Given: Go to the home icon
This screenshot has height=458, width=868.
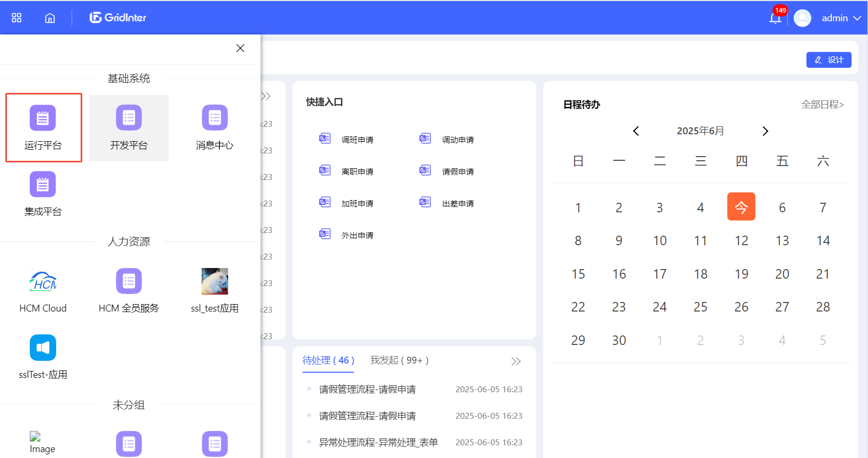Looking at the screenshot, I should (50, 18).
